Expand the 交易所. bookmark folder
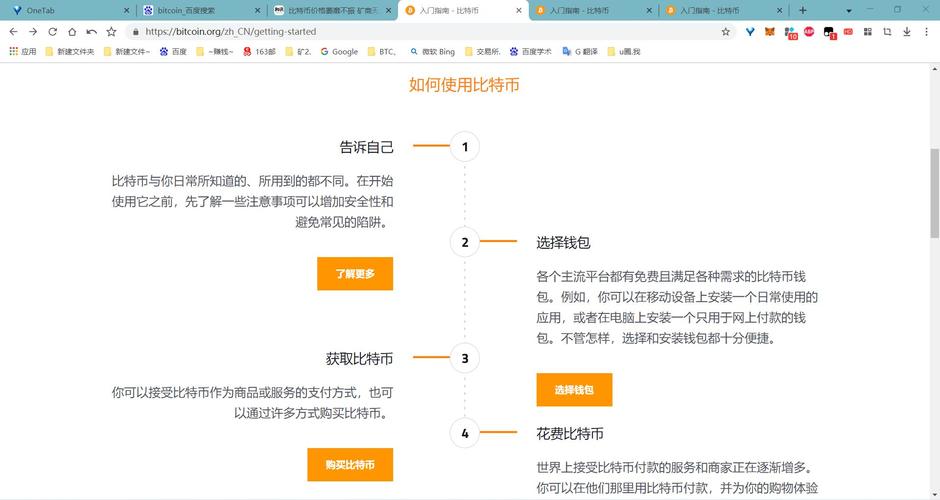Image resolution: width=940 pixels, height=500 pixels. click(x=483, y=52)
